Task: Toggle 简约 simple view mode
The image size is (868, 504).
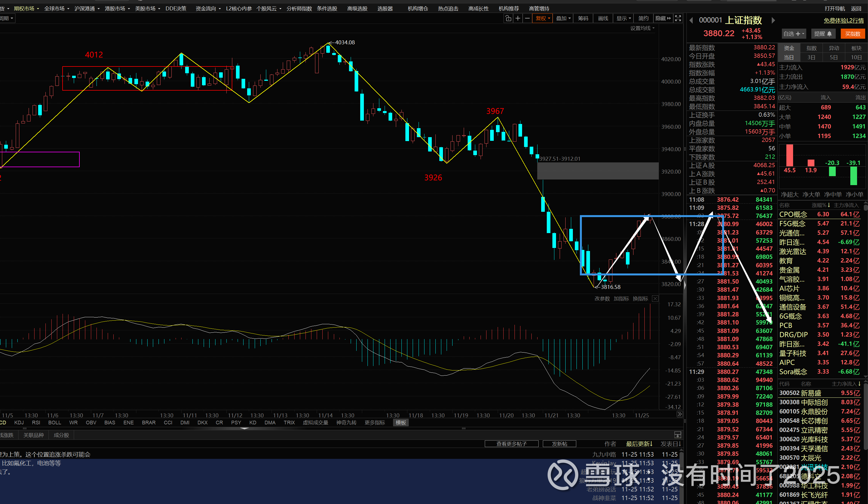Action: (x=643, y=19)
